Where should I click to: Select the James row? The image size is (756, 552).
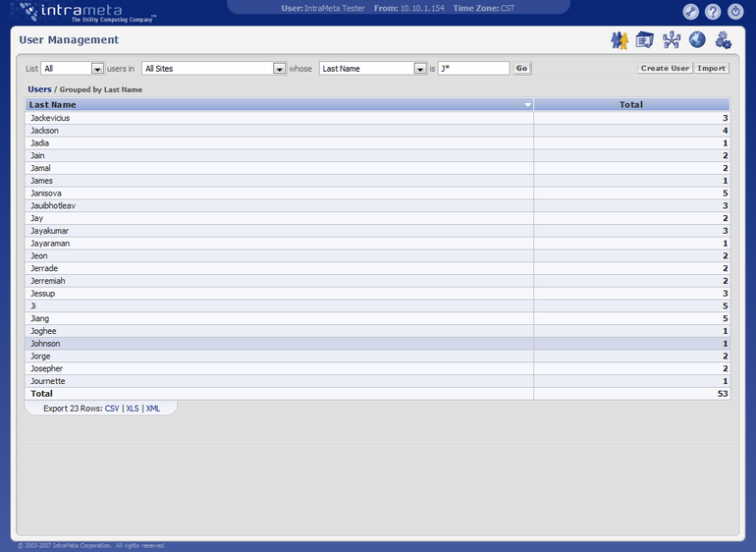(x=378, y=181)
